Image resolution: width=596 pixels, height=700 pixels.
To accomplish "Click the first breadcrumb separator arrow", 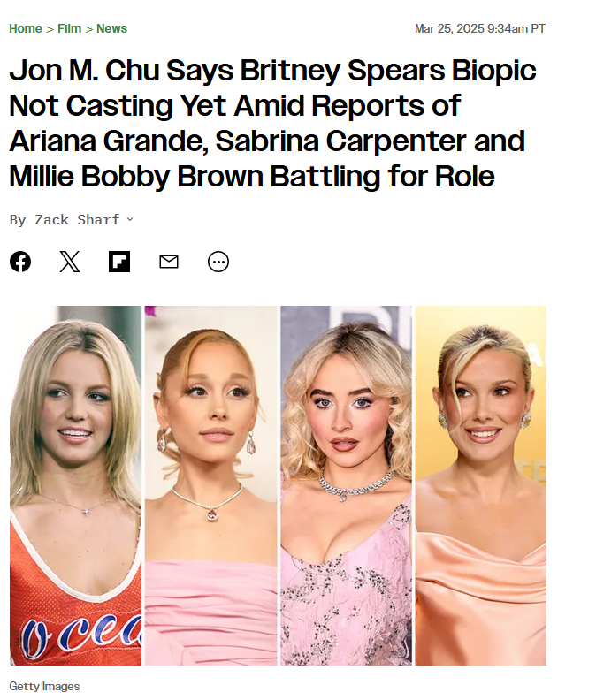I will click(x=50, y=29).
